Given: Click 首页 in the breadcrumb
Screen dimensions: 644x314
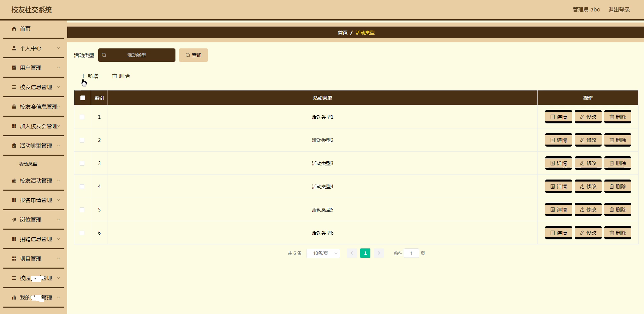Looking at the screenshot, I should click(x=343, y=33).
